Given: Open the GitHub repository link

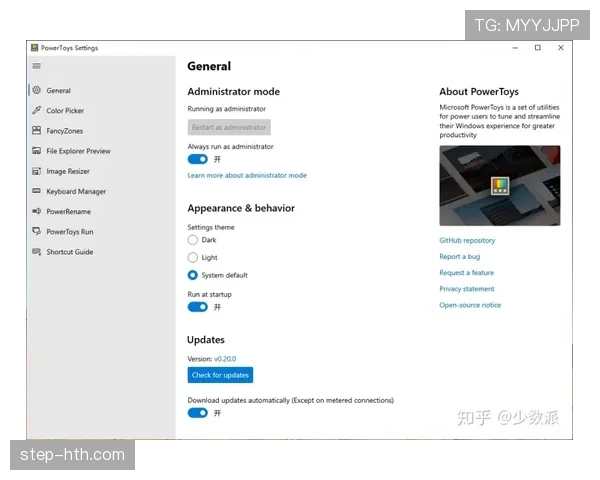Looking at the screenshot, I should pos(467,241).
